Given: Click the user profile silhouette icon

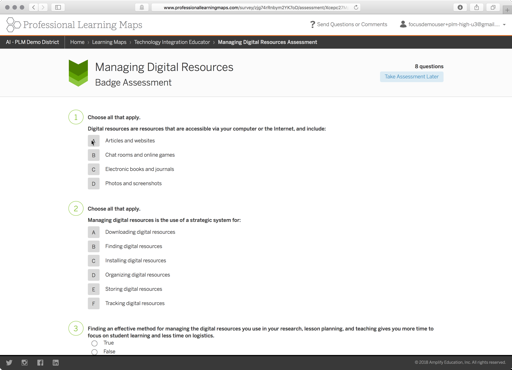Looking at the screenshot, I should 403,24.
